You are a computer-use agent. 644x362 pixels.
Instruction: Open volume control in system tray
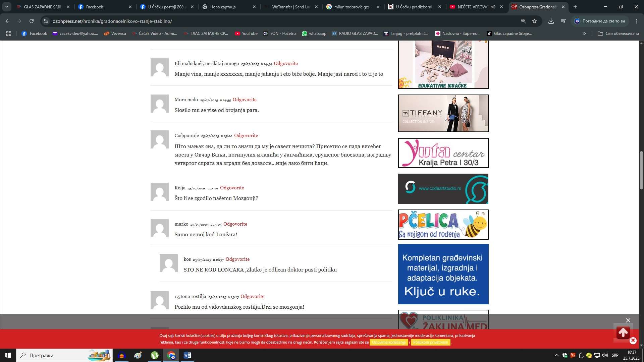tap(605, 355)
